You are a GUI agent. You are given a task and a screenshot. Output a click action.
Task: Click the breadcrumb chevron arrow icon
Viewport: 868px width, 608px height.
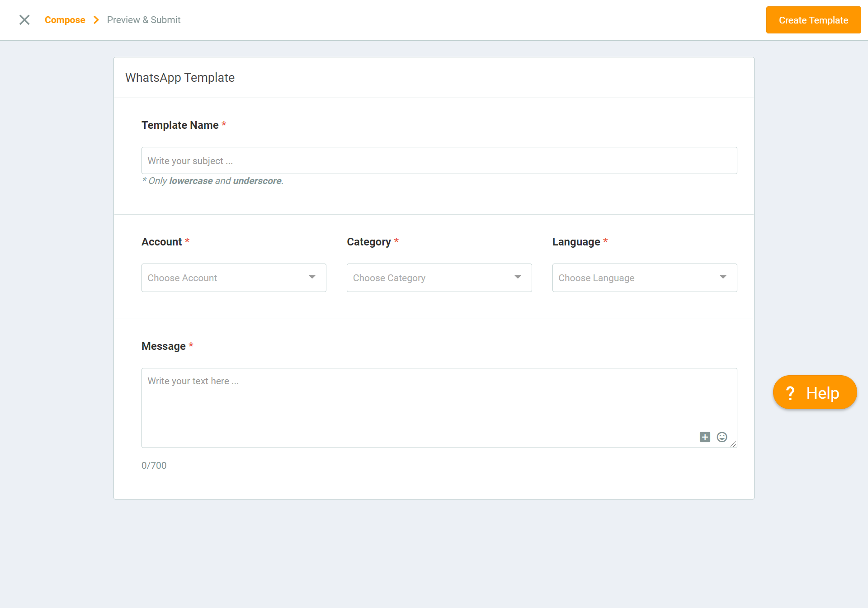click(96, 20)
